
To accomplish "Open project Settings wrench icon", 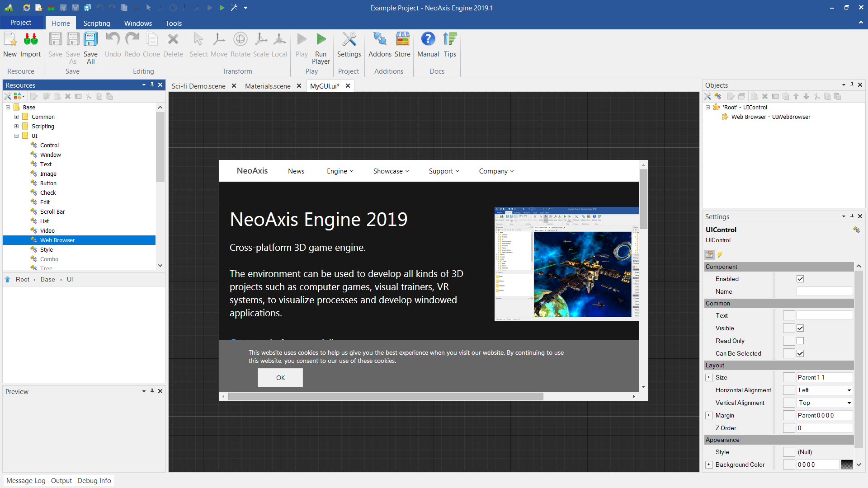I will (349, 40).
